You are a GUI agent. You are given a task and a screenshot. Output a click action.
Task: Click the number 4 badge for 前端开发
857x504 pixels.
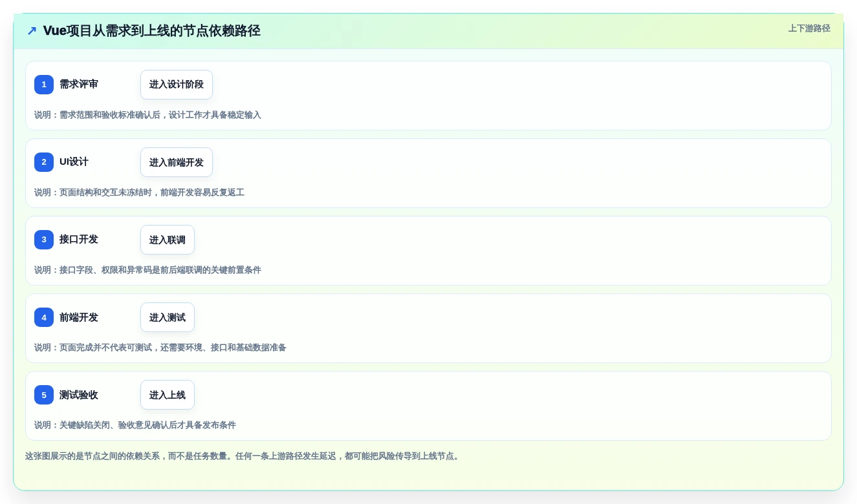tap(44, 317)
